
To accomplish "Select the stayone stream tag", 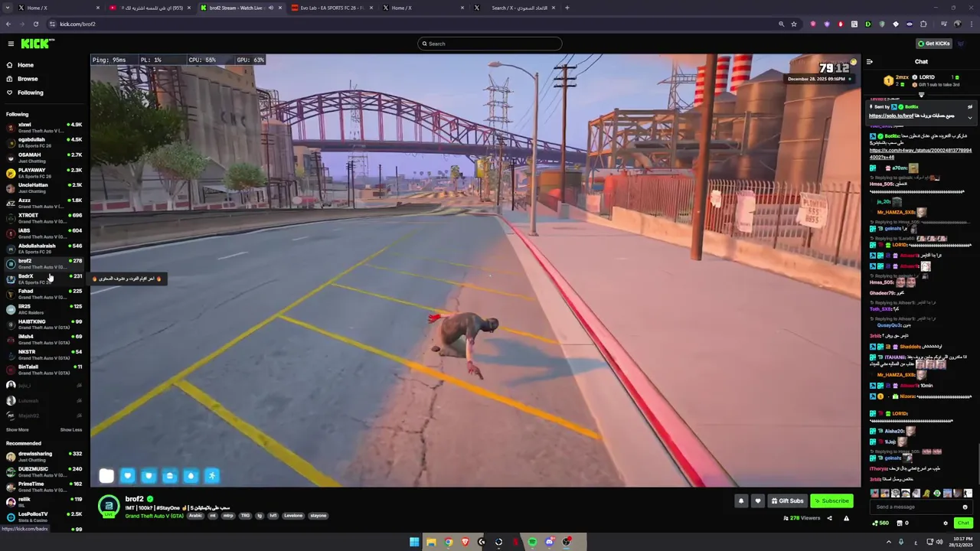I will point(318,516).
